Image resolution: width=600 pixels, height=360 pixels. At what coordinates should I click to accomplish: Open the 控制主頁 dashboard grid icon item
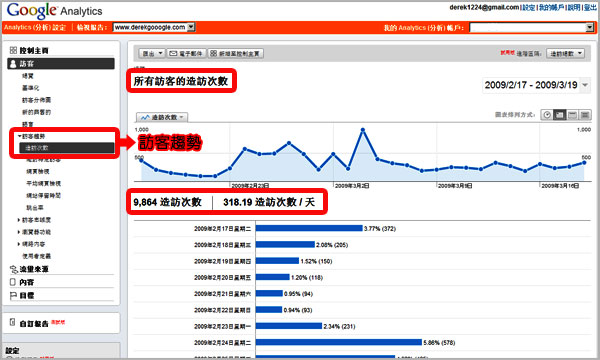(x=29, y=50)
